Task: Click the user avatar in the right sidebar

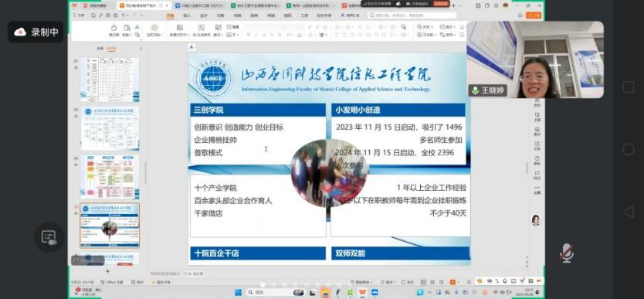Action: pyautogui.click(x=536, y=219)
